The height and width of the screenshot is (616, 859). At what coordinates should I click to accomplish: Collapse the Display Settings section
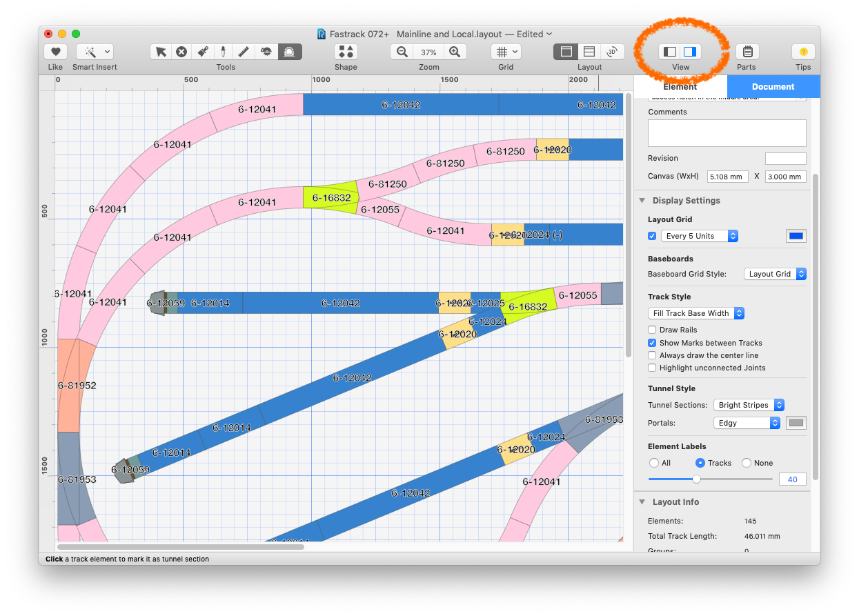coord(642,201)
